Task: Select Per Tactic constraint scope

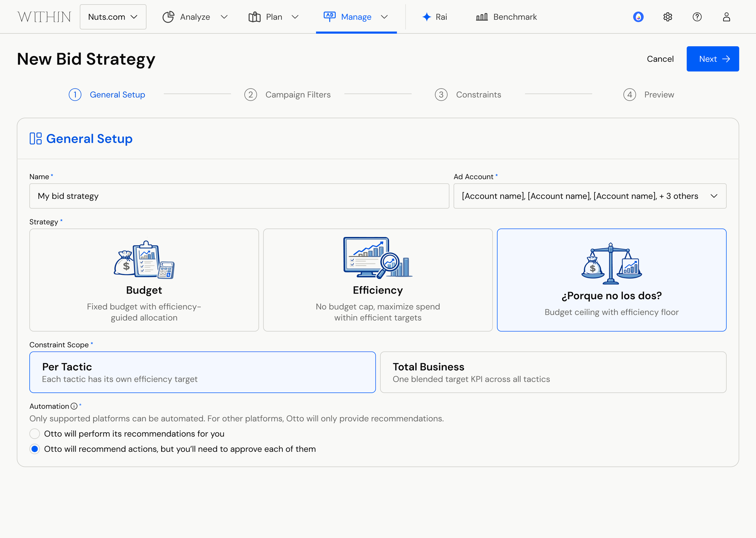Action: [203, 372]
